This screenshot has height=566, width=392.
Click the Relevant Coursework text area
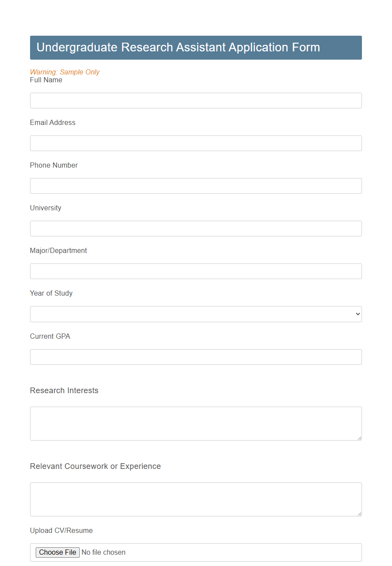196,499
